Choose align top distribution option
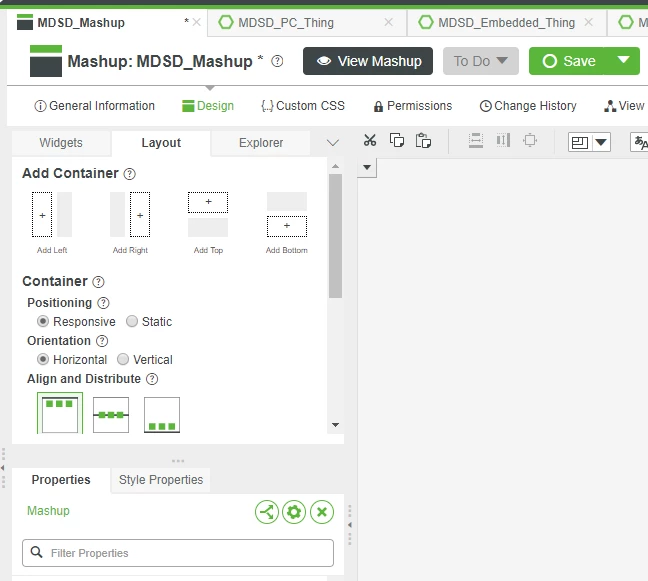The width and height of the screenshot is (648, 581). tap(60, 413)
